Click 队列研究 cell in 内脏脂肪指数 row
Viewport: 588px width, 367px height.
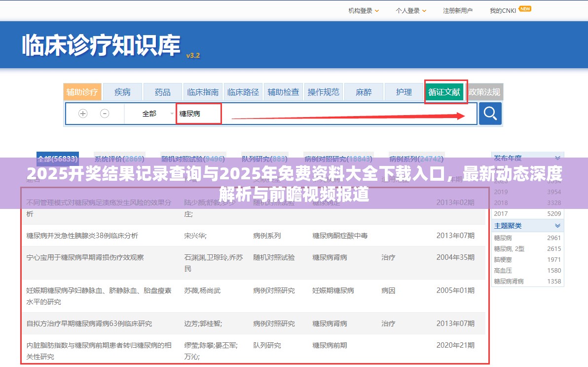pos(267,346)
